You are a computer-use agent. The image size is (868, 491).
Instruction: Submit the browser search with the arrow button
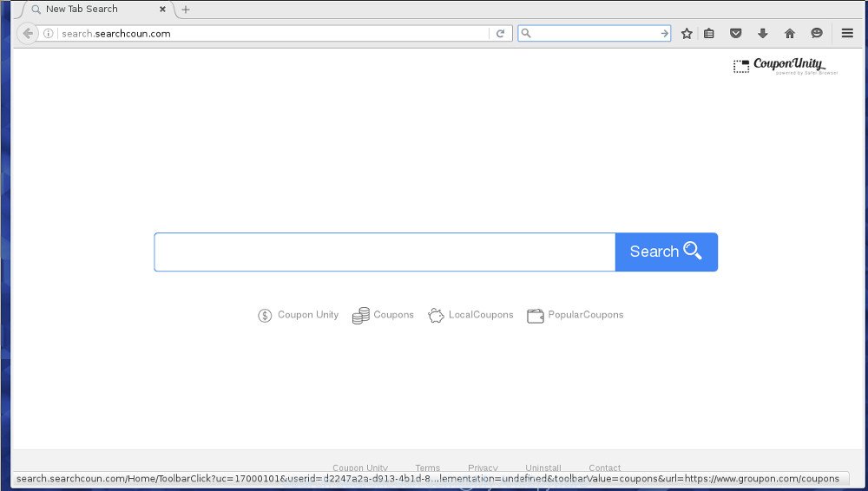664,33
